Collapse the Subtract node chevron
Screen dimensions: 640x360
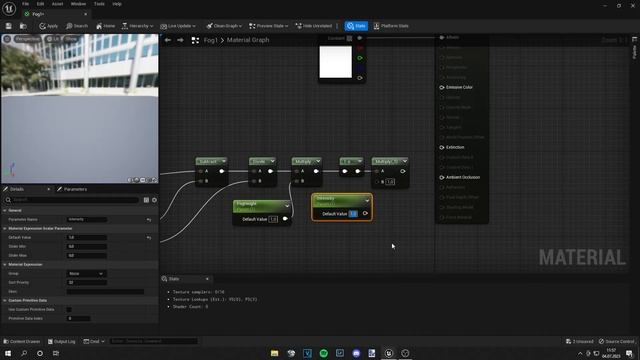pos(224,161)
